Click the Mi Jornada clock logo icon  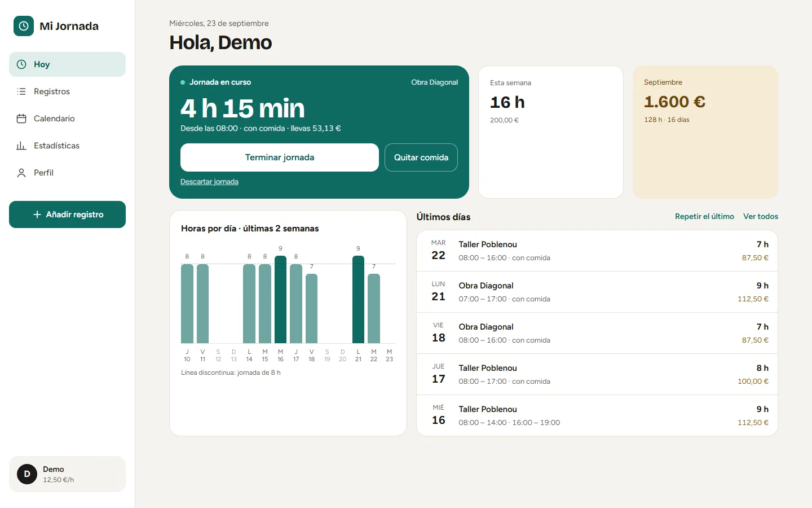coord(24,26)
